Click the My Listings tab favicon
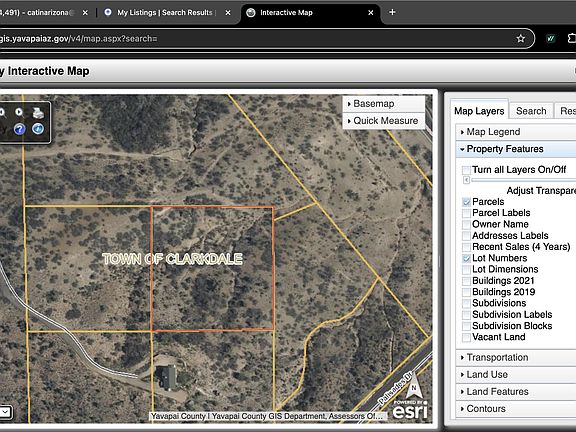 coord(108,12)
